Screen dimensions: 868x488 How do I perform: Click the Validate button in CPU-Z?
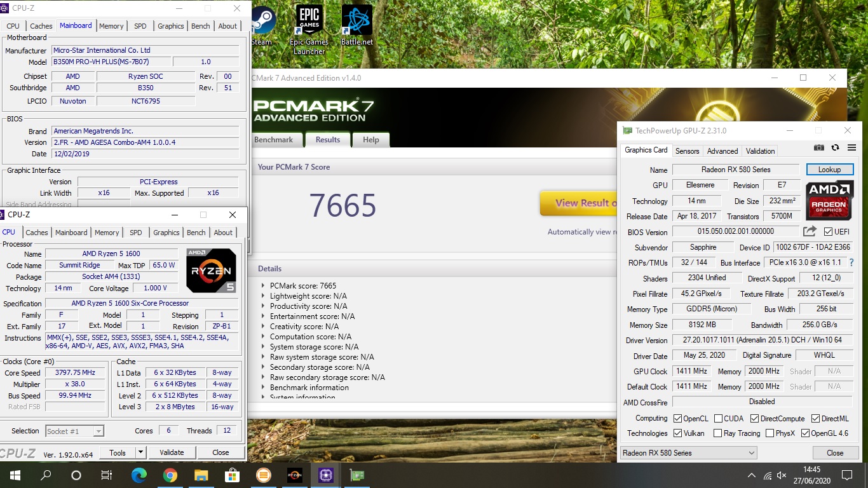click(172, 452)
